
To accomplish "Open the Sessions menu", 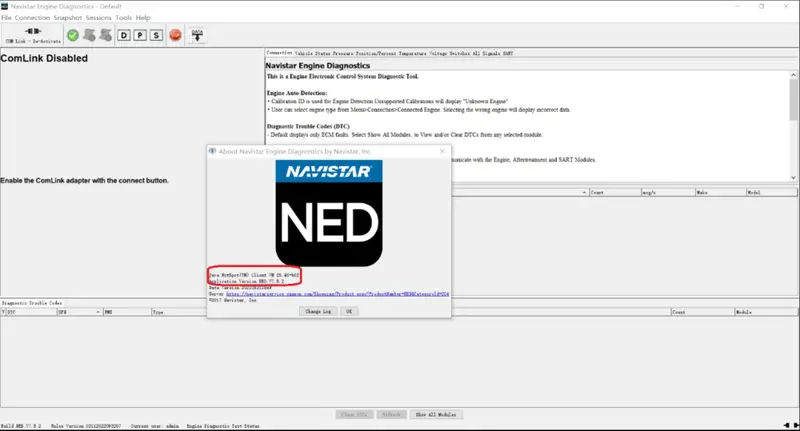I will (x=98, y=17).
